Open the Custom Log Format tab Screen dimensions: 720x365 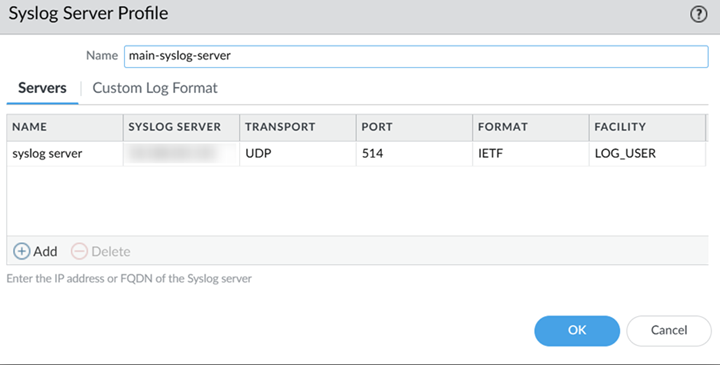point(155,88)
